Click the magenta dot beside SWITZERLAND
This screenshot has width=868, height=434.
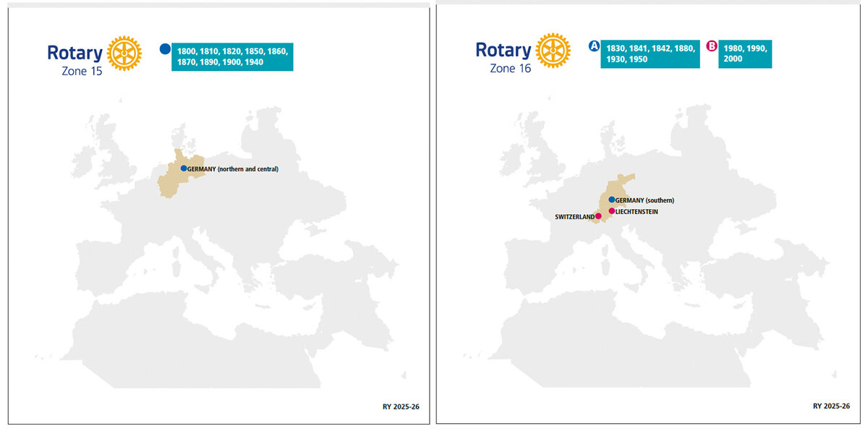pos(598,215)
